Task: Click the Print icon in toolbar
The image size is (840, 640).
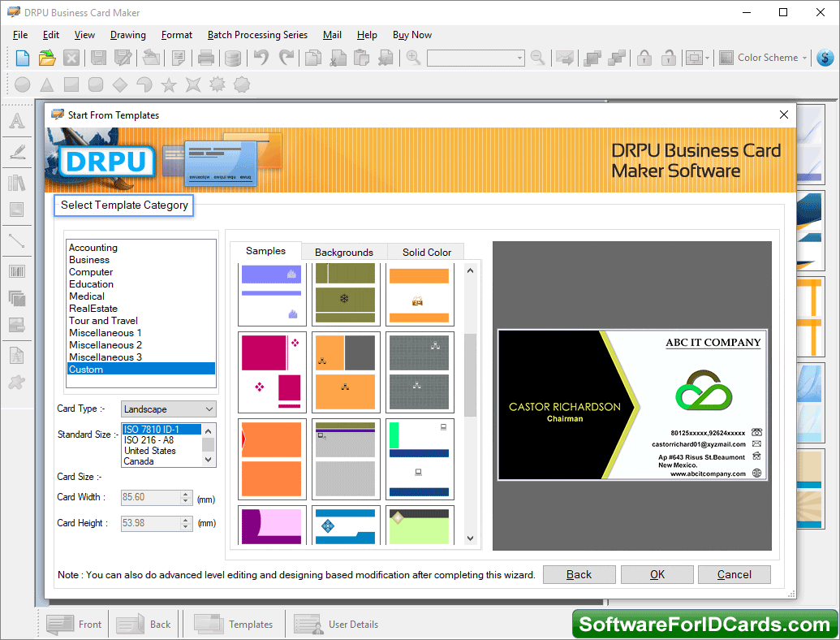Action: coord(205,58)
